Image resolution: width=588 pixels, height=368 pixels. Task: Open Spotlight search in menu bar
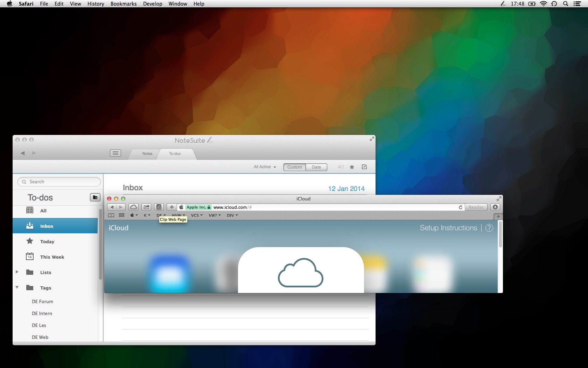coord(565,4)
